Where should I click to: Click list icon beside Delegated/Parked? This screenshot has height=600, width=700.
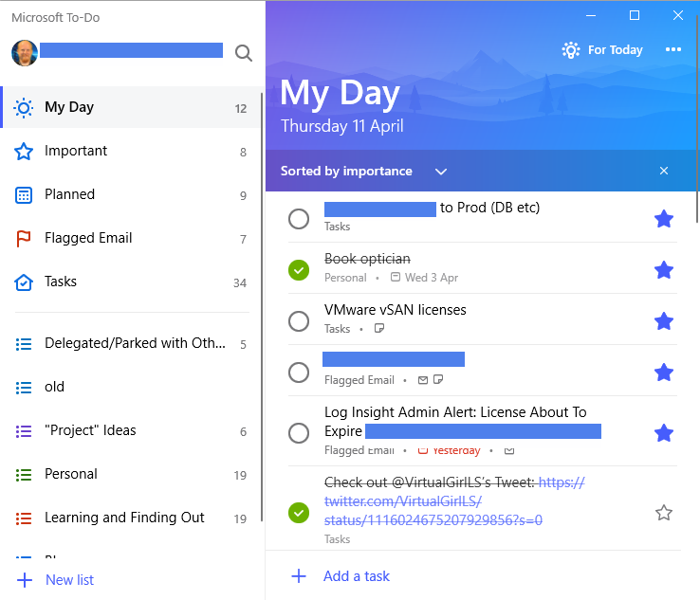coord(24,344)
